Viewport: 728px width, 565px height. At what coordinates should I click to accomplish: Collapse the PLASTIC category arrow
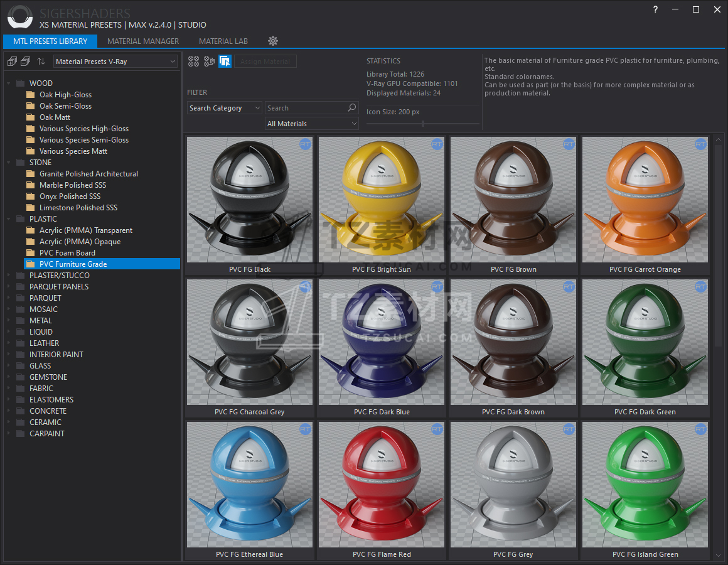(9, 218)
